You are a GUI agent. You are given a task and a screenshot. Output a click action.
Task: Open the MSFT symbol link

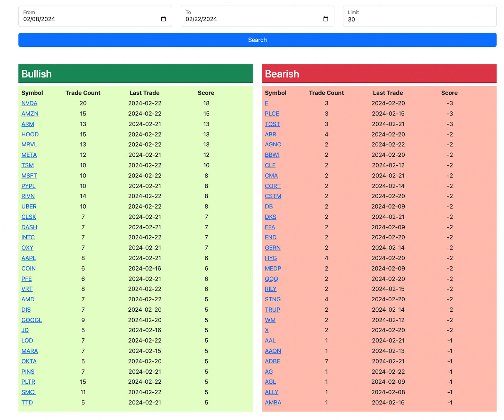point(29,176)
